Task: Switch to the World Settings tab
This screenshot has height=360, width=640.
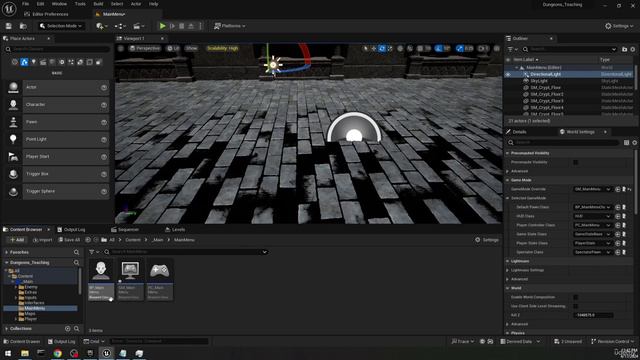Action: coord(580,132)
